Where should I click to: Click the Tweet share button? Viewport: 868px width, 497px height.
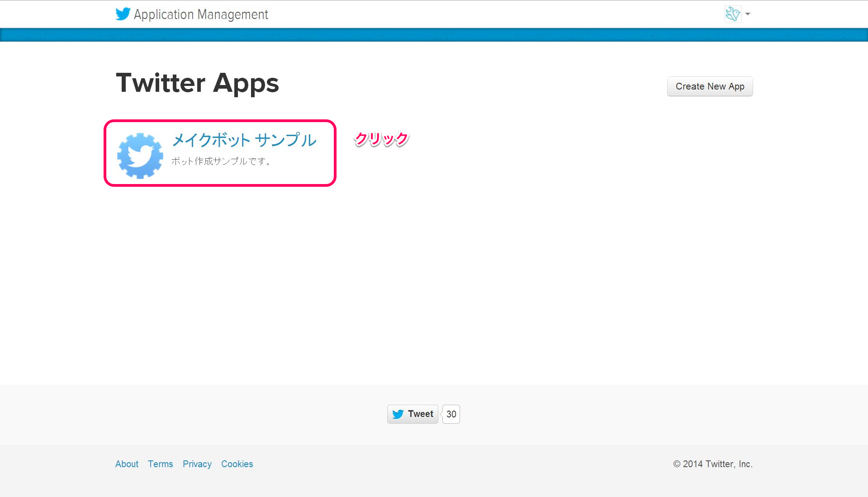pos(413,414)
